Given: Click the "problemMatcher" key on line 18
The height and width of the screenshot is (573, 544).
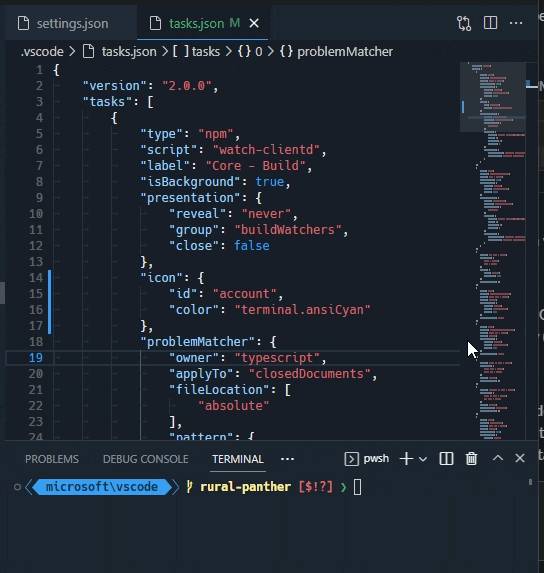Looking at the screenshot, I should coord(198,342).
